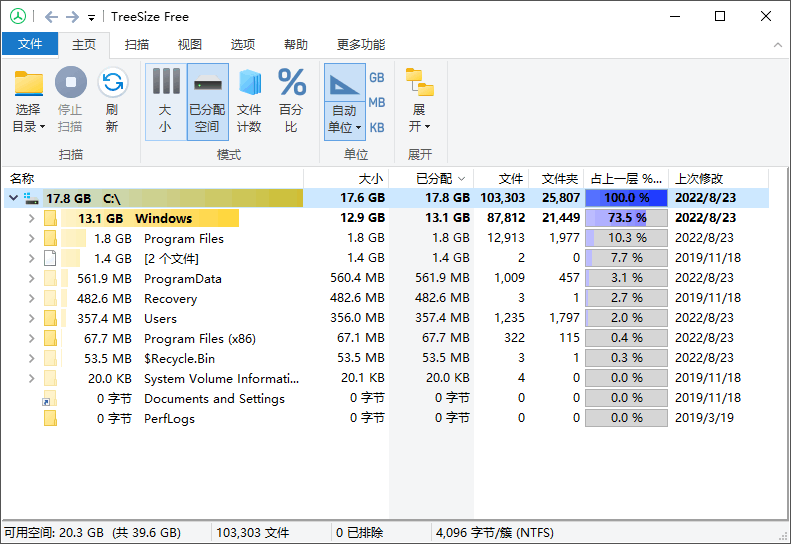Click the Recovery folder icon
Image resolution: width=791 pixels, height=544 pixels.
50,298
